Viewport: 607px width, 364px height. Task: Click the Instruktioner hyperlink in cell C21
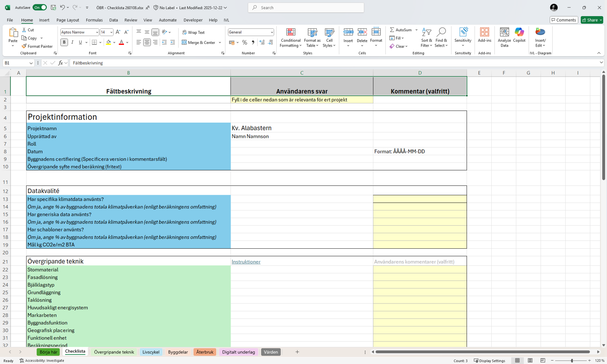[246, 262]
